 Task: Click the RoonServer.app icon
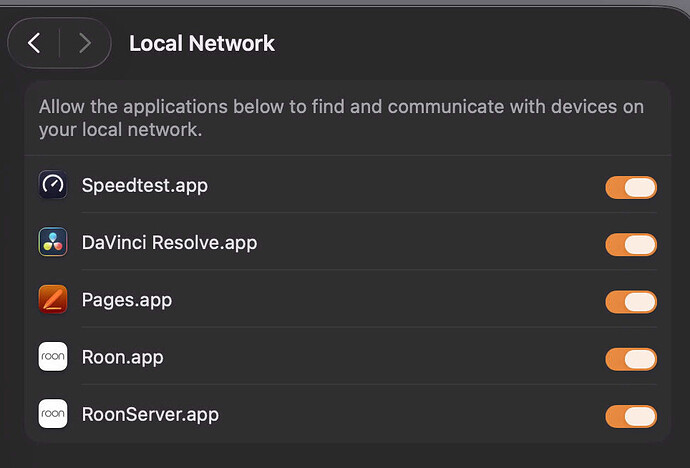pyautogui.click(x=53, y=413)
